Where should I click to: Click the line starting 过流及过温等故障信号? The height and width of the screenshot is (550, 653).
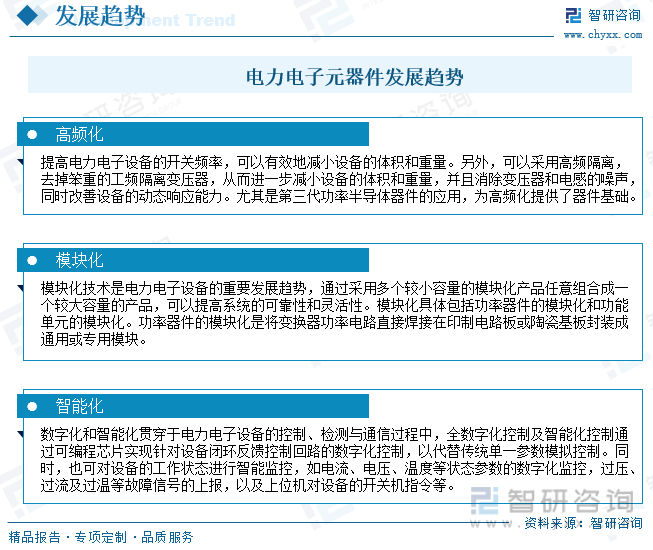248,485
